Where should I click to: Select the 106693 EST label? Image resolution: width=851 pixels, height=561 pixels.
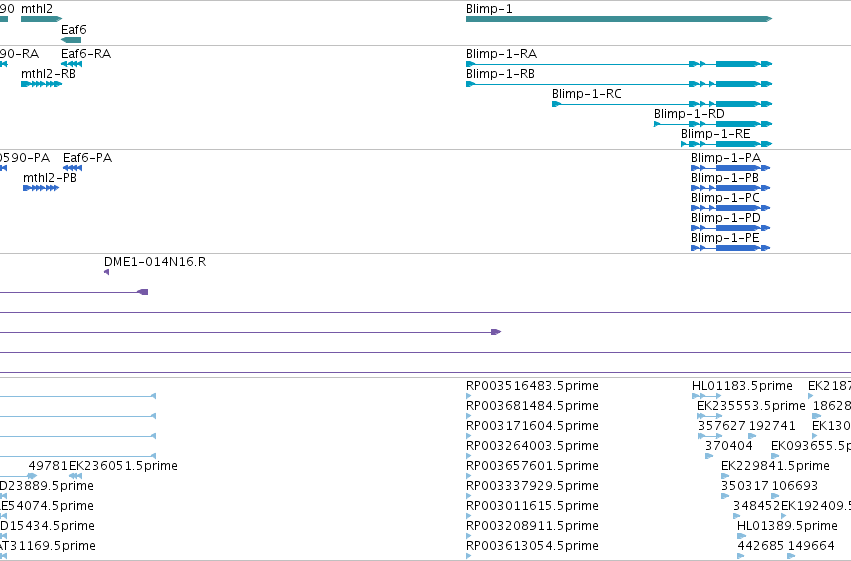point(795,486)
